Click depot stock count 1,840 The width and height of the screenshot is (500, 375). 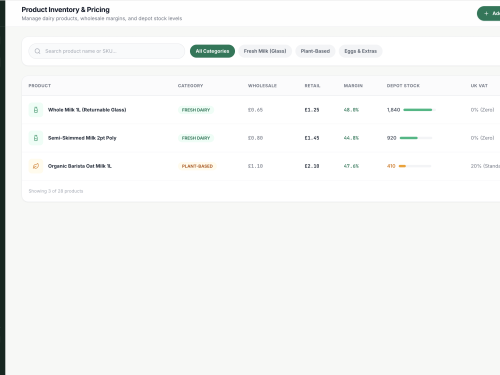pyautogui.click(x=393, y=110)
